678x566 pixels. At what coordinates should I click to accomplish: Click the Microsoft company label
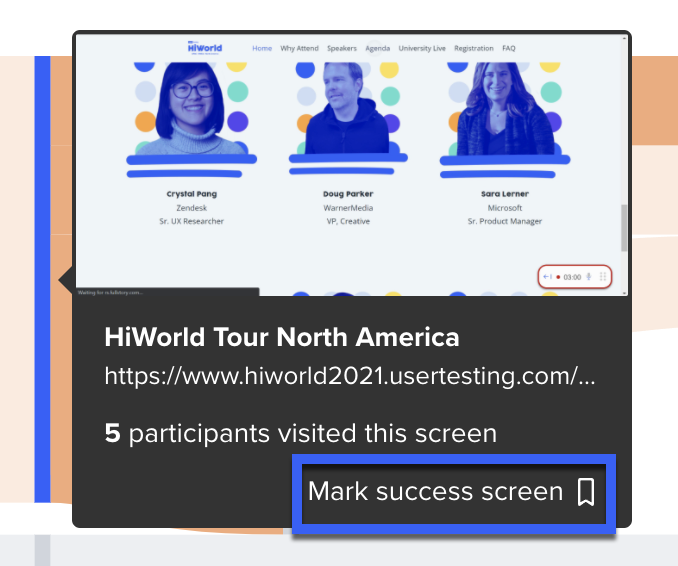[505, 208]
